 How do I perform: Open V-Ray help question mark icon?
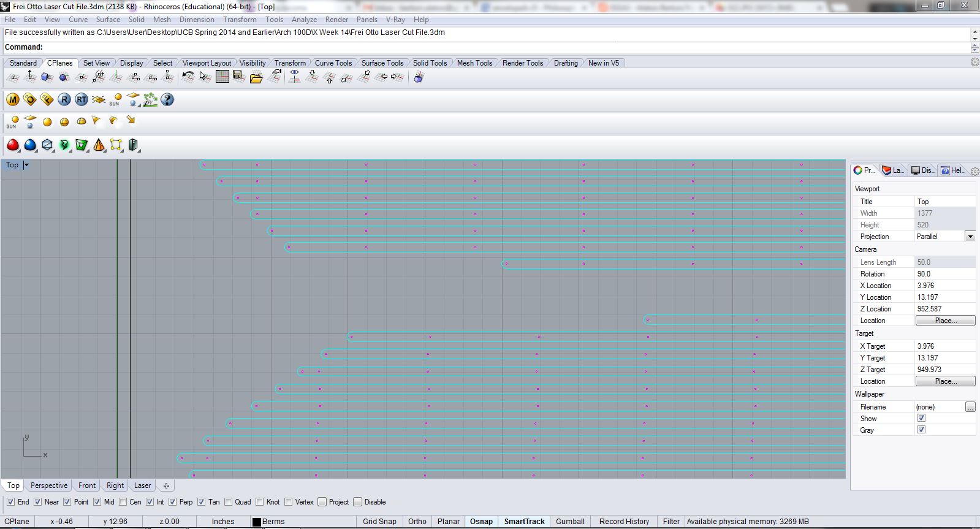[167, 99]
